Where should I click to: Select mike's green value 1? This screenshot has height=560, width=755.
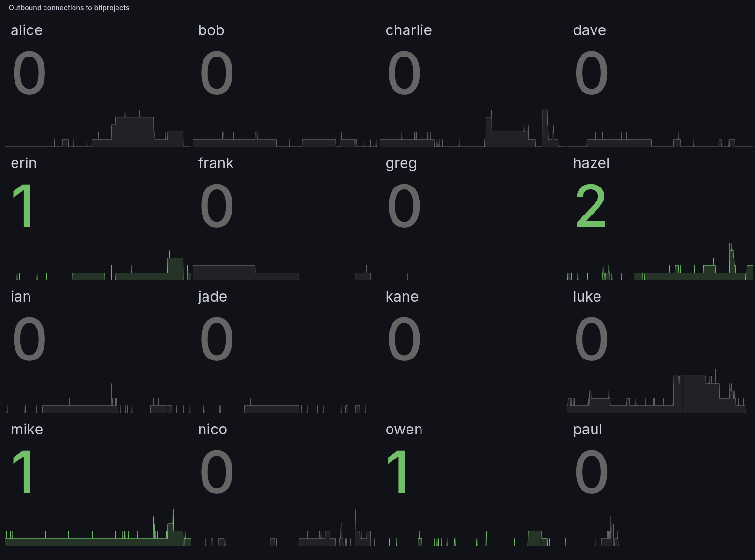click(x=23, y=473)
